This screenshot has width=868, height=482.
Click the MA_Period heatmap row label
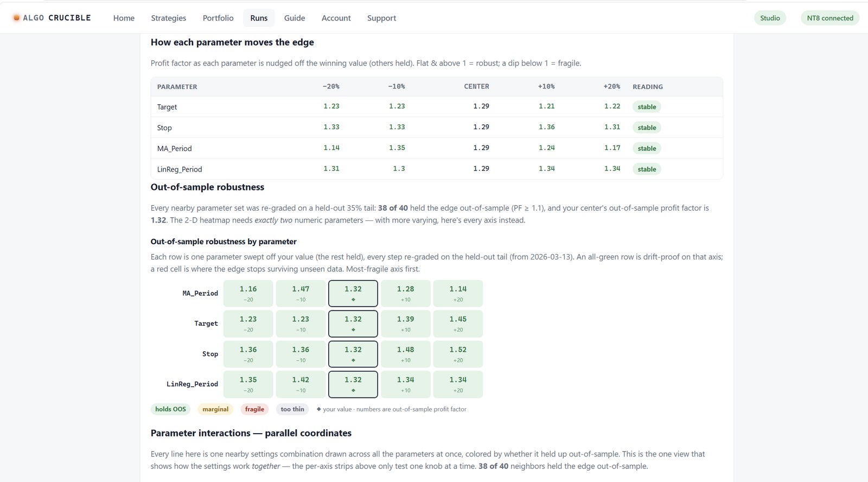200,294
